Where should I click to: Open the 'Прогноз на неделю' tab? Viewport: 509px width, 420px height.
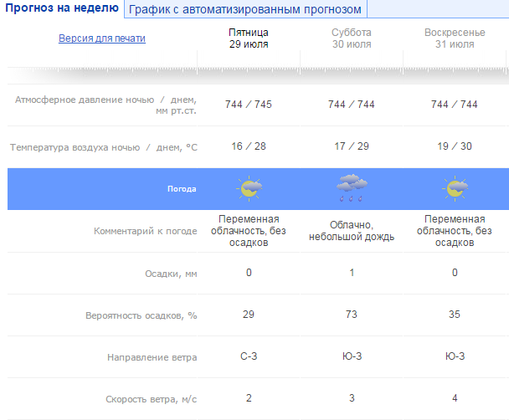point(62,9)
